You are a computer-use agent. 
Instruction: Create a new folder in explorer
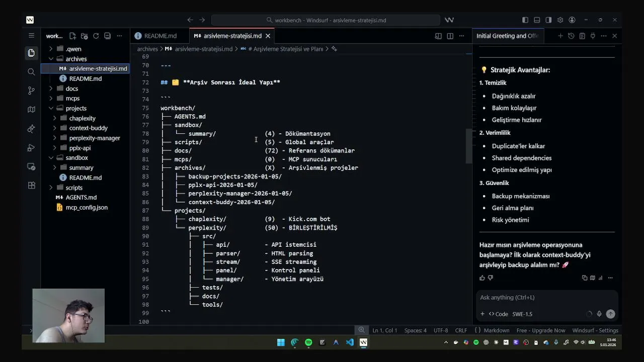point(84,36)
